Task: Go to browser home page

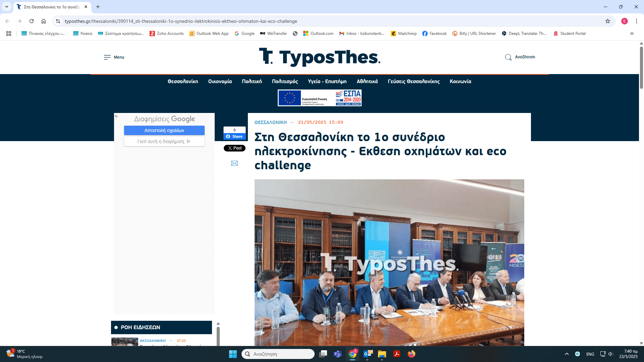Action: pyautogui.click(x=44, y=21)
